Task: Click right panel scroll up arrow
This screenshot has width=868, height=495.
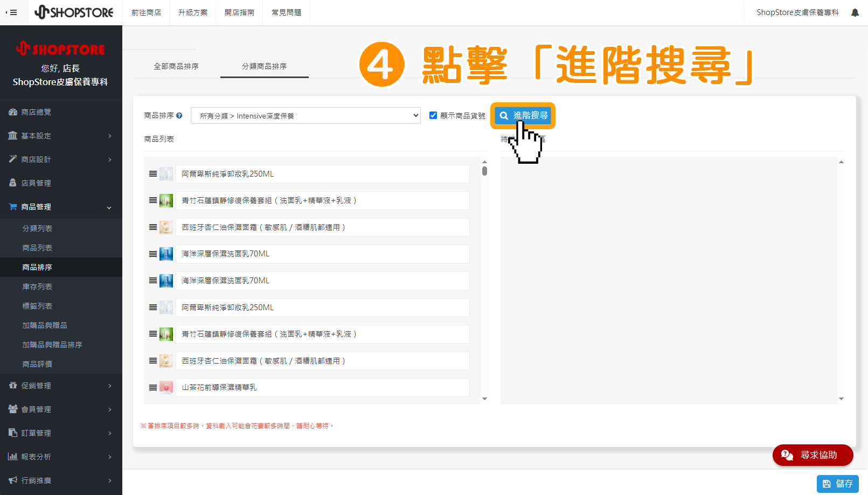Action: (841, 162)
